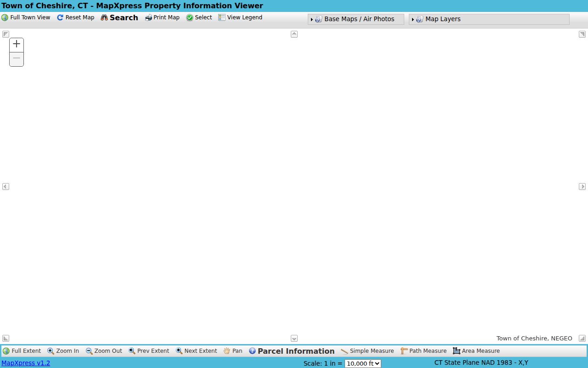Go to Prev Extent
The height and width of the screenshot is (368, 588).
[x=149, y=351]
